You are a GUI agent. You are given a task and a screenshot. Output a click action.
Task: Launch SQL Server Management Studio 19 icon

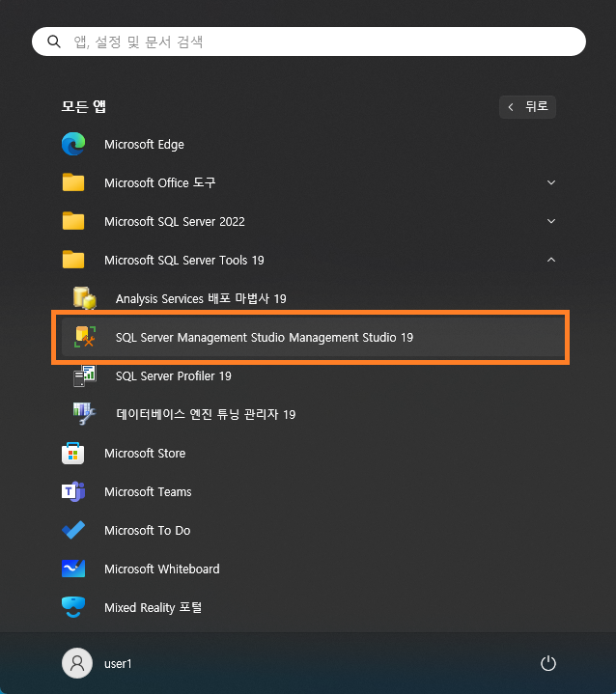[85, 337]
